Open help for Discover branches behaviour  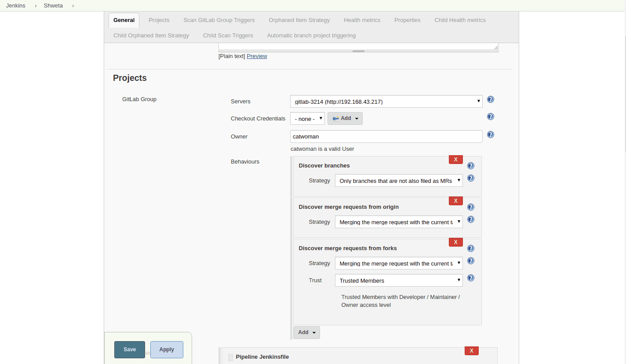(x=470, y=166)
